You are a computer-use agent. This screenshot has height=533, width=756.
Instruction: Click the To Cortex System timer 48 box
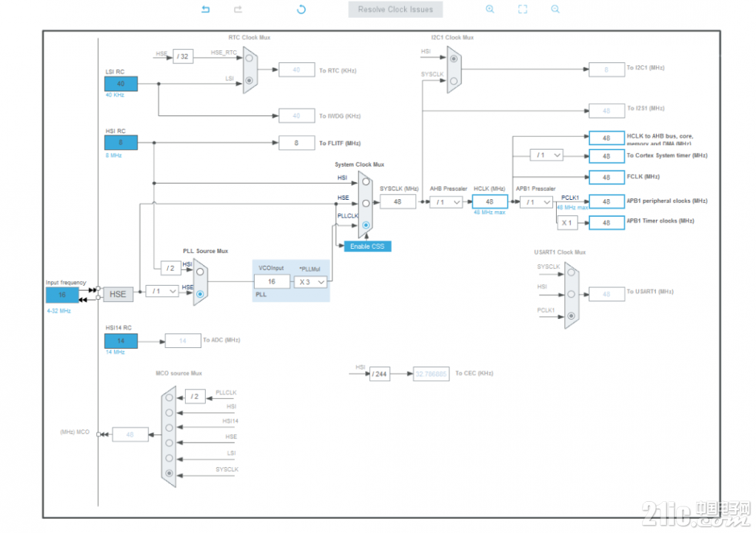(606, 156)
